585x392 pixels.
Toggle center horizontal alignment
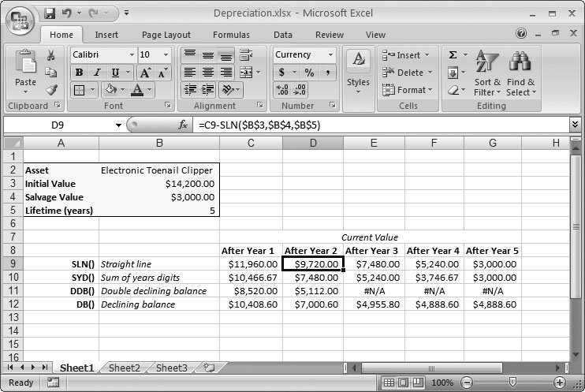coord(208,73)
